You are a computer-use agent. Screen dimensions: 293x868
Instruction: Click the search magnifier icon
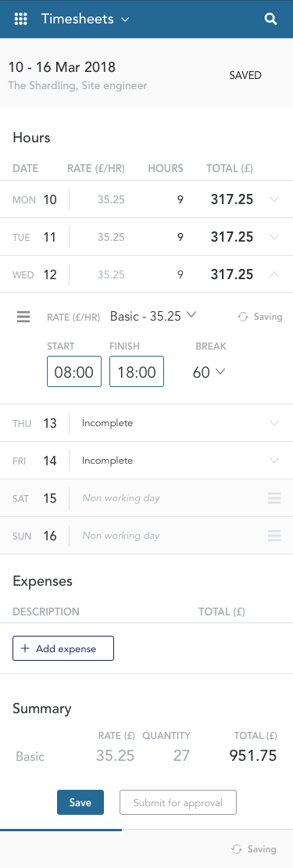(x=270, y=19)
